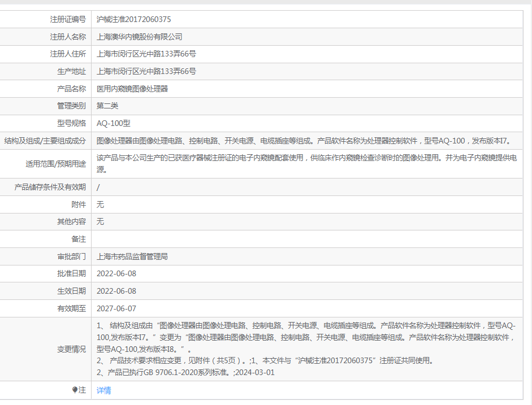Click the 产品名称 label
Screen dimensions: 532x405
click(72, 89)
